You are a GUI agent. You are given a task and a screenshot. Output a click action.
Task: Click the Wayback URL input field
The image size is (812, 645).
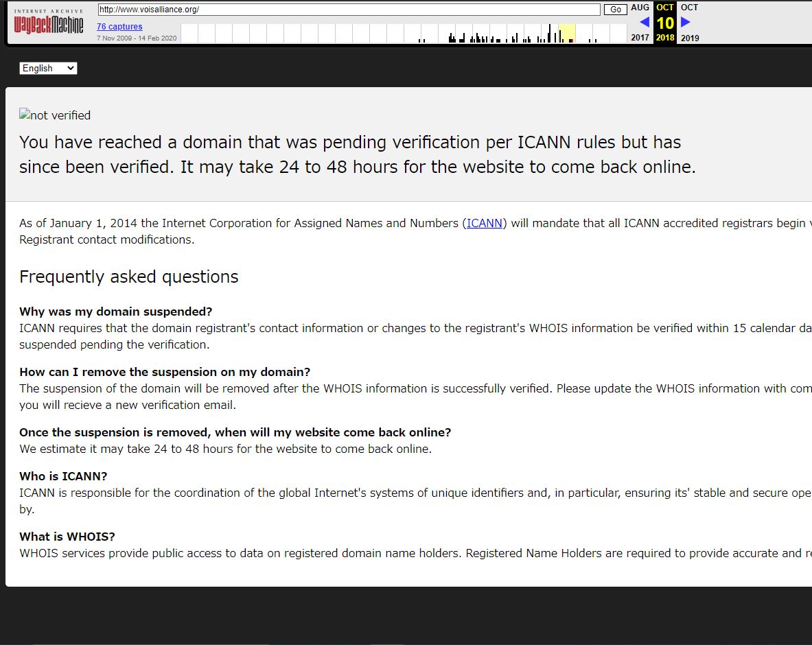[349, 10]
